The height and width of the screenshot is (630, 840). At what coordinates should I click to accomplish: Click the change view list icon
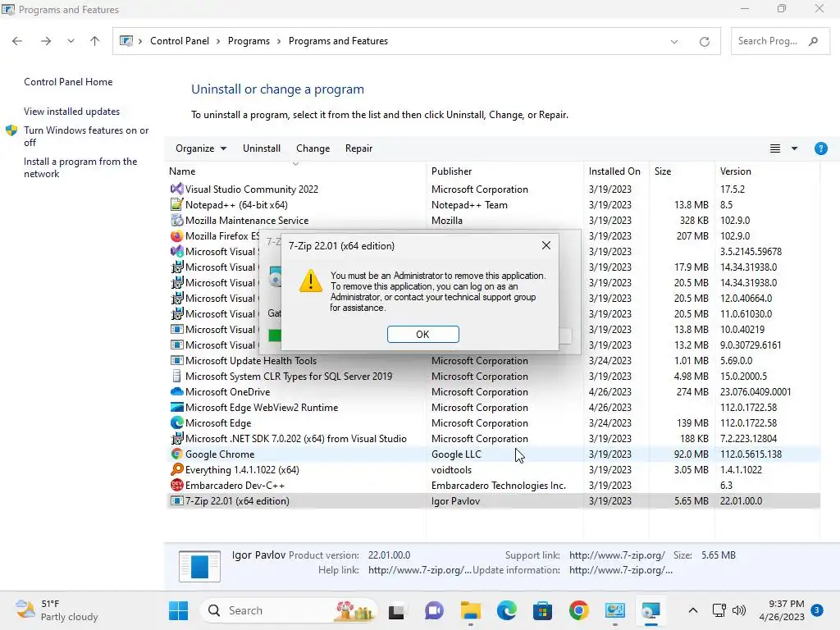click(774, 148)
